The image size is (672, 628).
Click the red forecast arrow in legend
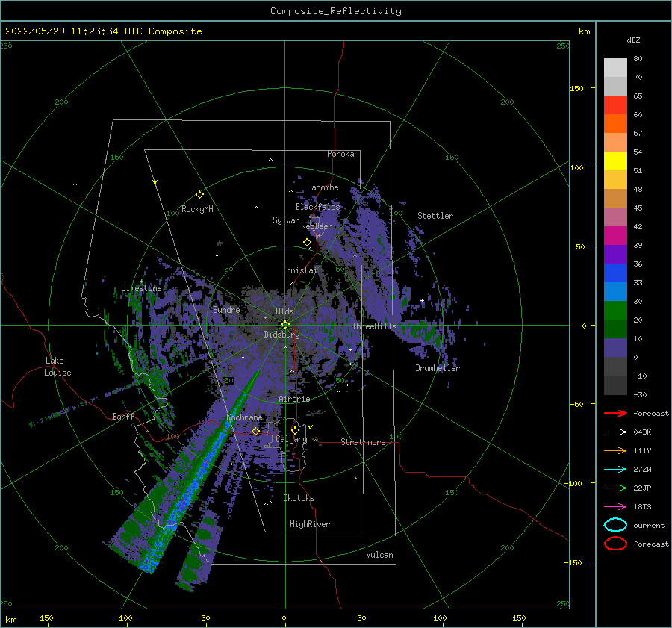click(615, 413)
